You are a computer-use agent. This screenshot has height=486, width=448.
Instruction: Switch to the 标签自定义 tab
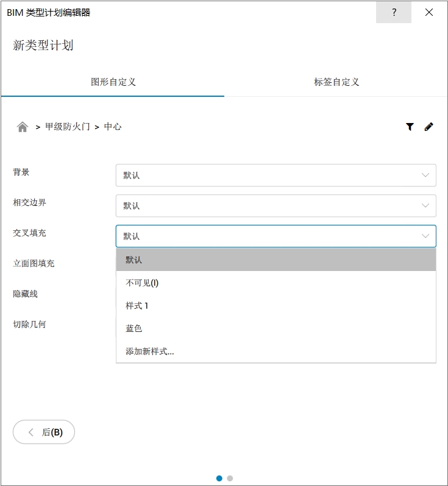point(336,82)
